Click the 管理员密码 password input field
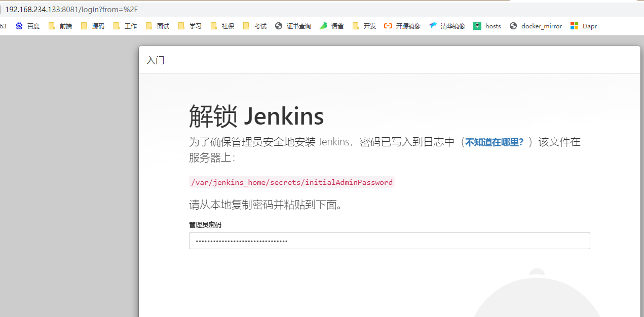 tap(389, 241)
